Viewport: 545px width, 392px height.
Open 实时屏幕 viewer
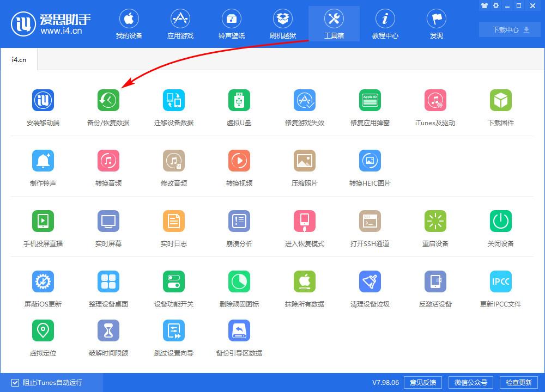click(108, 221)
